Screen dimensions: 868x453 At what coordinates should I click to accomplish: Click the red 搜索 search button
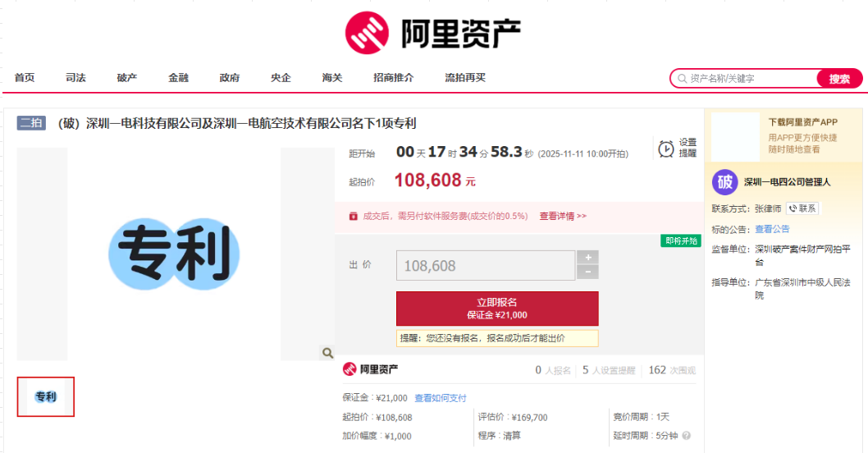point(839,79)
